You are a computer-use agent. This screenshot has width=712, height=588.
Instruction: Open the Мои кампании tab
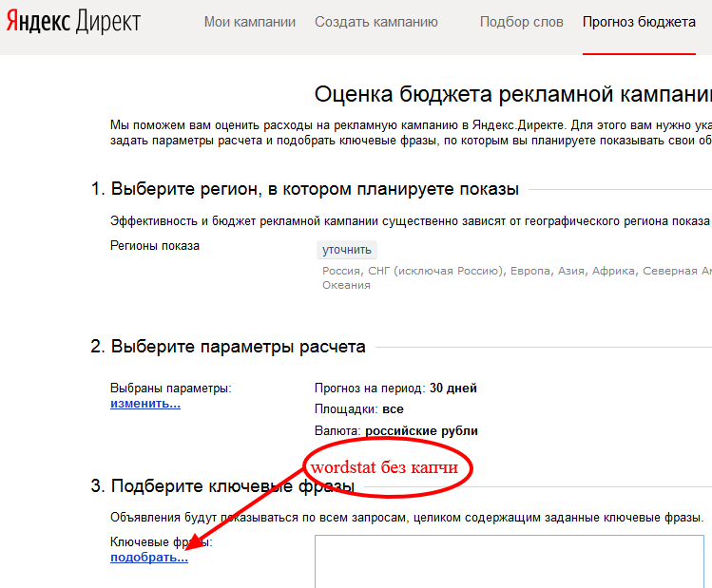point(249,22)
